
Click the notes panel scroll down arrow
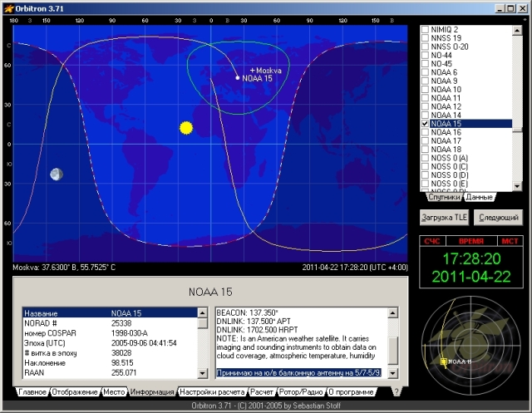(392, 373)
